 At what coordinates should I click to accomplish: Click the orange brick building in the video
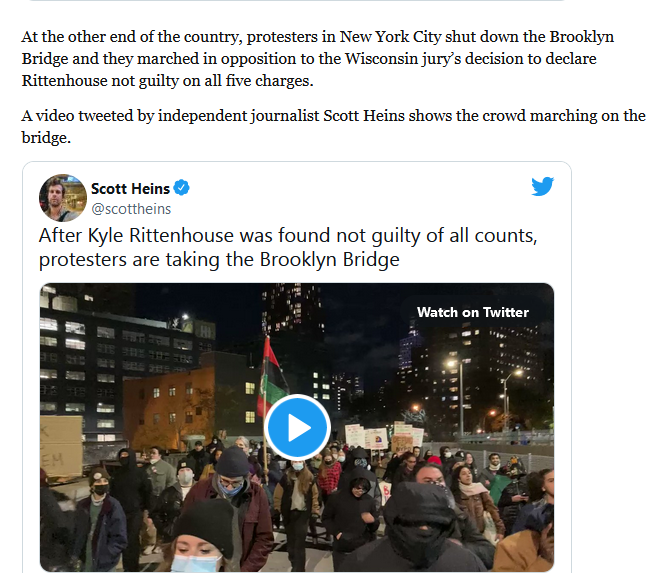(x=169, y=406)
